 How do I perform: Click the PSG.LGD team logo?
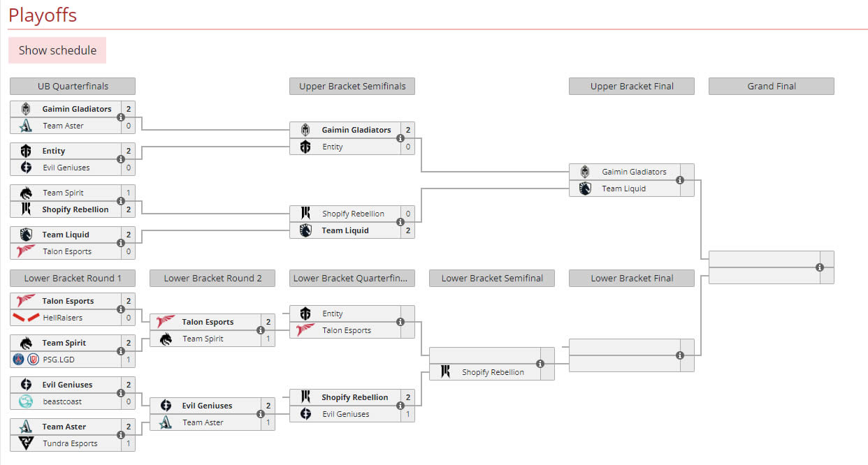26,360
